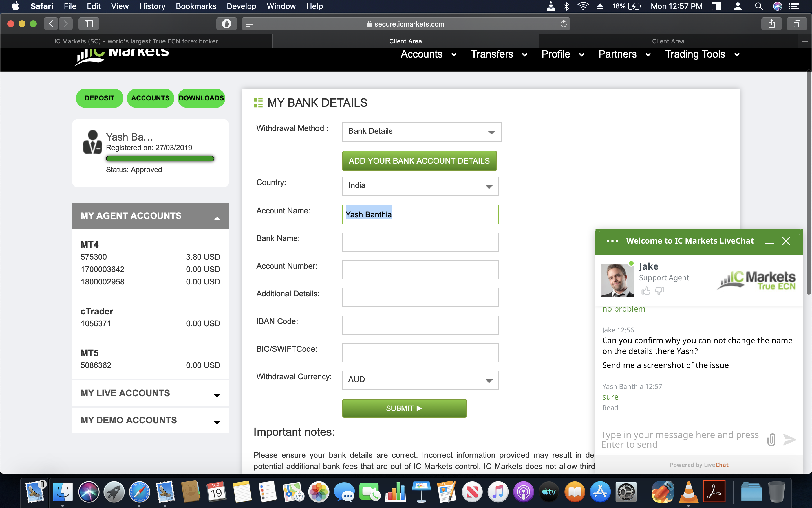Add a new tab with plus icon
This screenshot has width=812, height=508.
click(x=805, y=41)
